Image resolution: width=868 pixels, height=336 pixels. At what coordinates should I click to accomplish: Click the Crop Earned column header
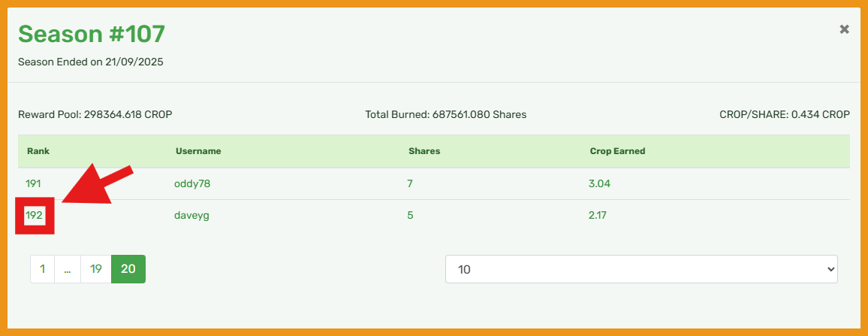click(617, 151)
